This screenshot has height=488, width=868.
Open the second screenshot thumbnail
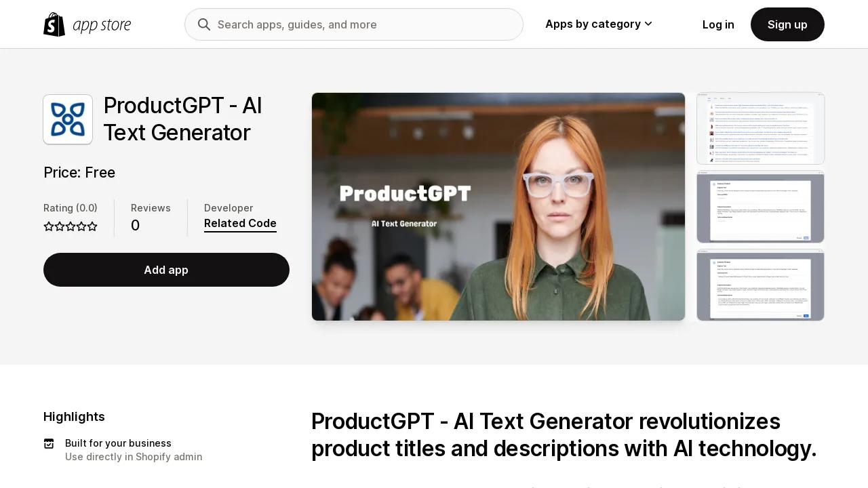(x=760, y=207)
